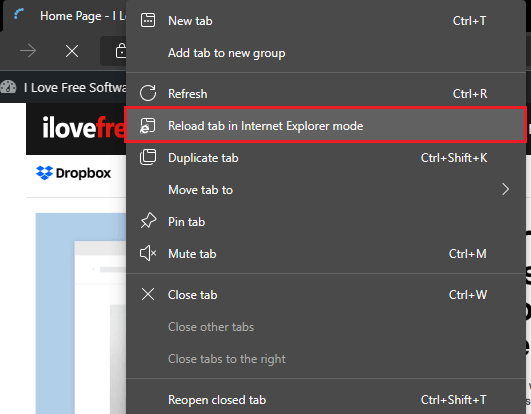Select Close tab from menu
This screenshot has width=531, height=414.
(326, 295)
